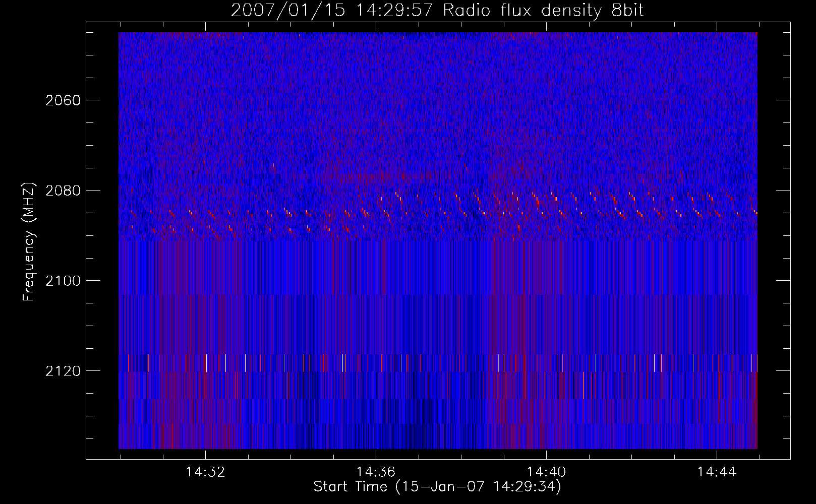Click the frequency tick label 2060
This screenshot has height=504, width=816.
(63, 100)
